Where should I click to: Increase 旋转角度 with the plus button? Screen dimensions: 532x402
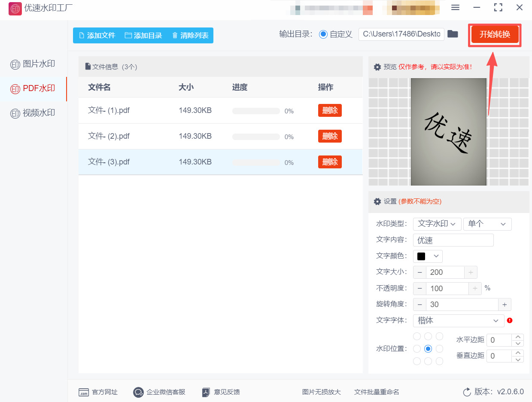click(505, 305)
